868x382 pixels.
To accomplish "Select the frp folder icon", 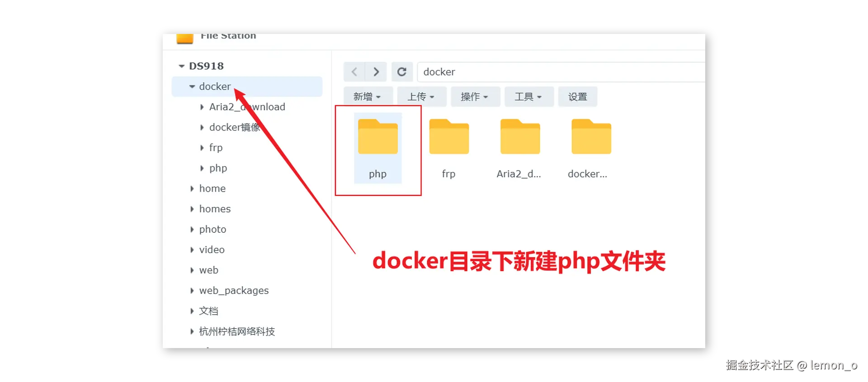I will tap(449, 137).
